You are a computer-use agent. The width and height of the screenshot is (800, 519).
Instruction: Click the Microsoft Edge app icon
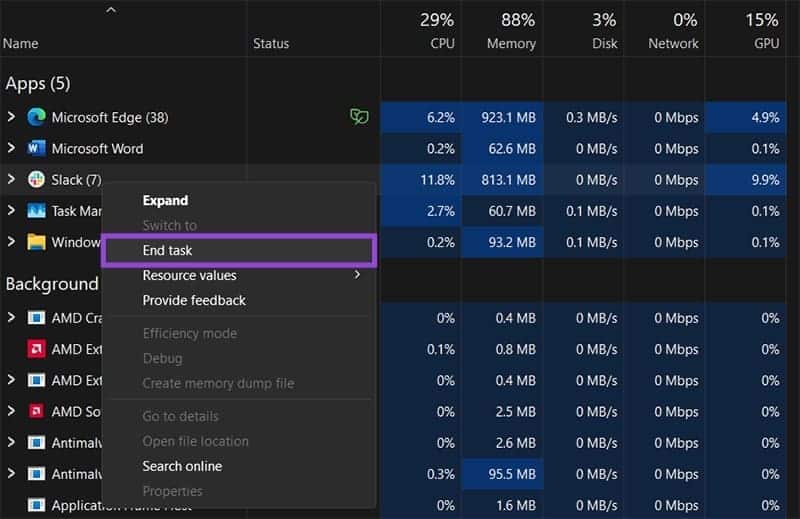click(x=36, y=117)
